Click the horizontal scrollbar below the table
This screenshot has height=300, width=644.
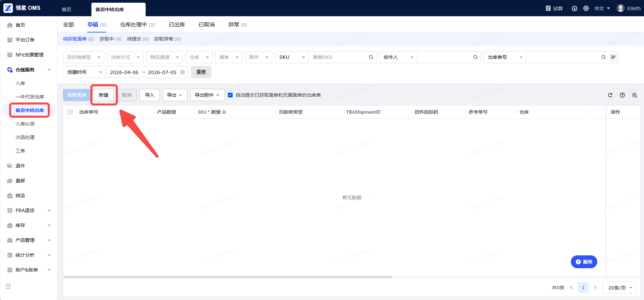[228, 277]
